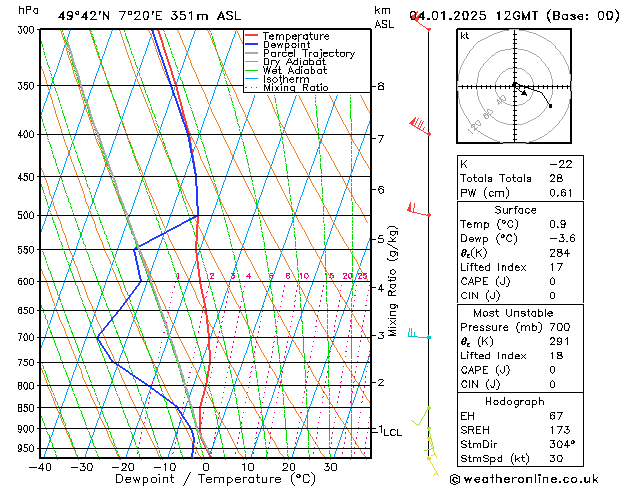Screen dimensions: 629x486
Task: Click the Most Unstable theta-e value 291
Action: (560, 342)
